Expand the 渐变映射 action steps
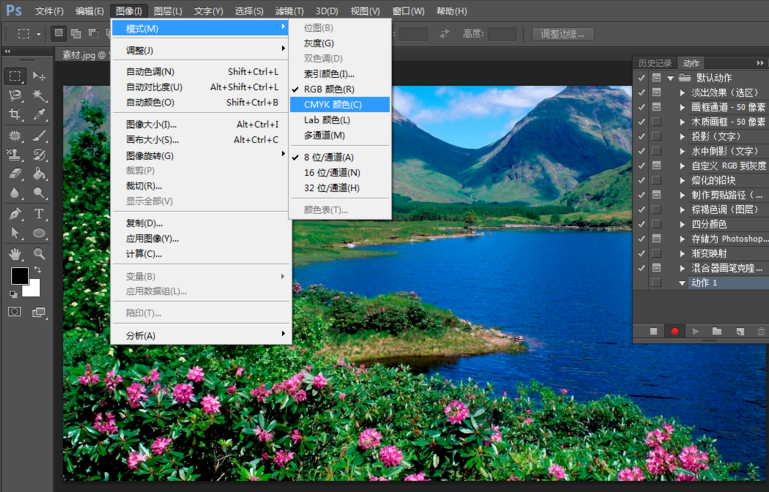The image size is (769, 492). pos(683,253)
